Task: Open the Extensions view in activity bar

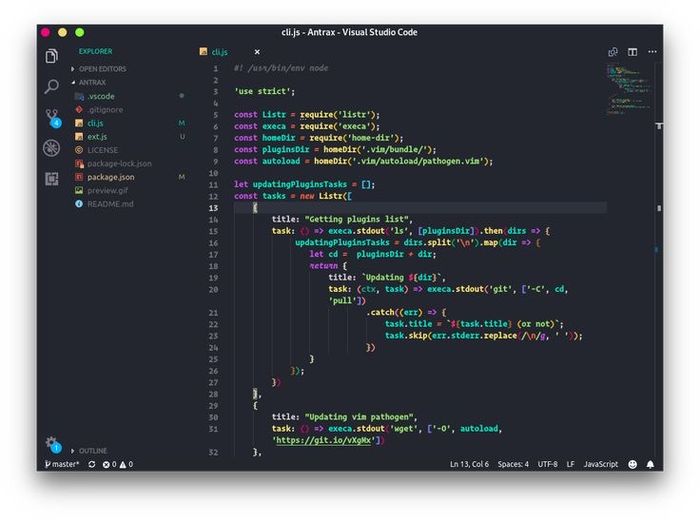Action: 52,179
